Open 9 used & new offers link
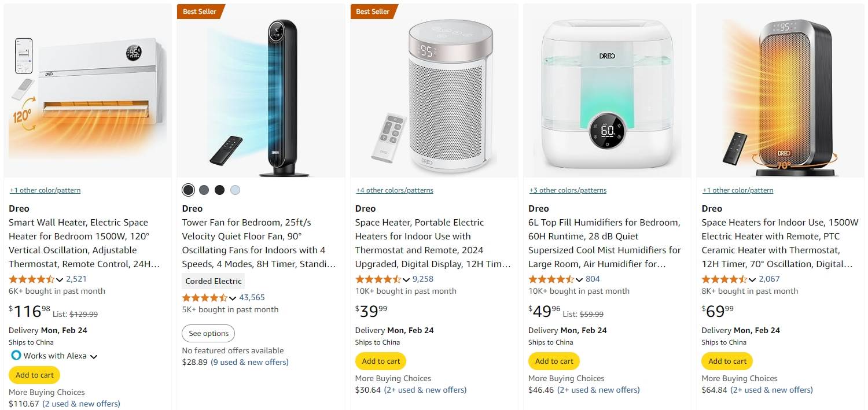This screenshot has height=410, width=868. [249, 362]
